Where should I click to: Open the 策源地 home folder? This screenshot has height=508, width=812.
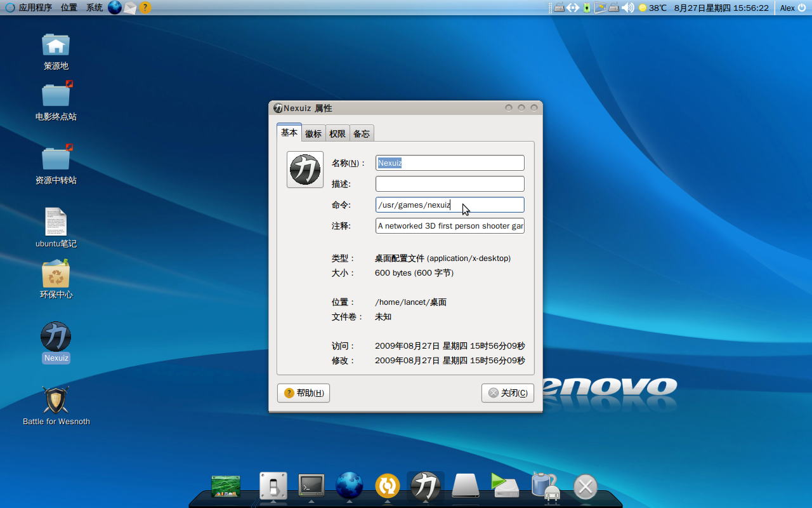(x=56, y=44)
